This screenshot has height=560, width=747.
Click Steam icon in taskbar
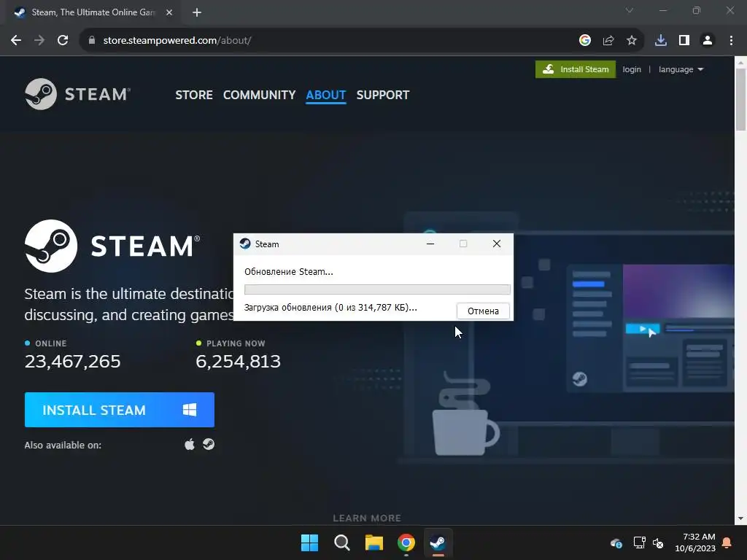tap(438, 542)
